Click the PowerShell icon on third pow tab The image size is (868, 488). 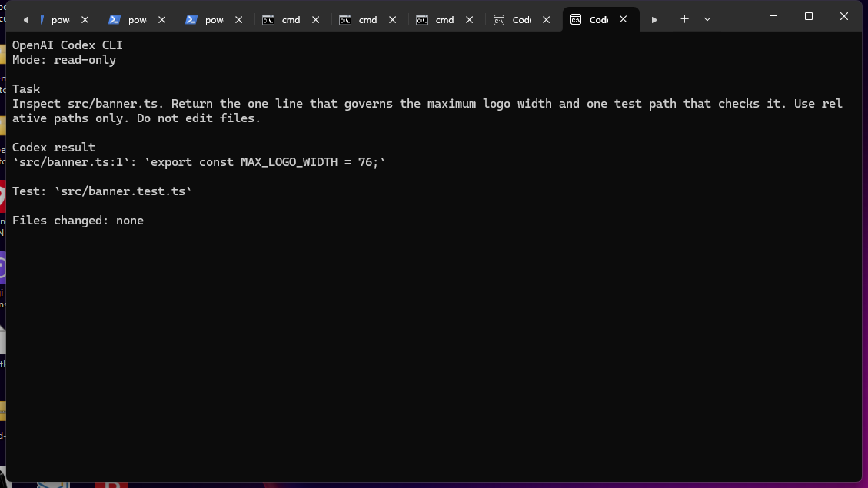click(191, 20)
